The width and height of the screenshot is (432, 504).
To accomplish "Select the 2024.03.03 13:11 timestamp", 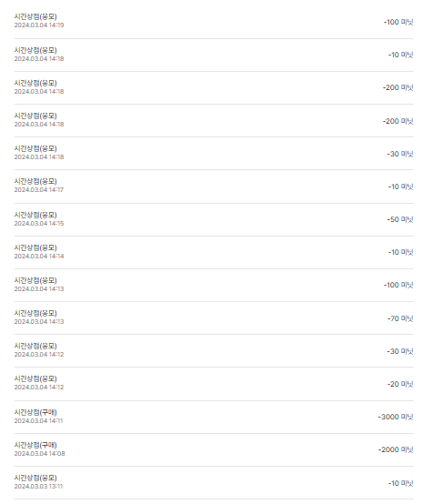I will click(38, 487).
